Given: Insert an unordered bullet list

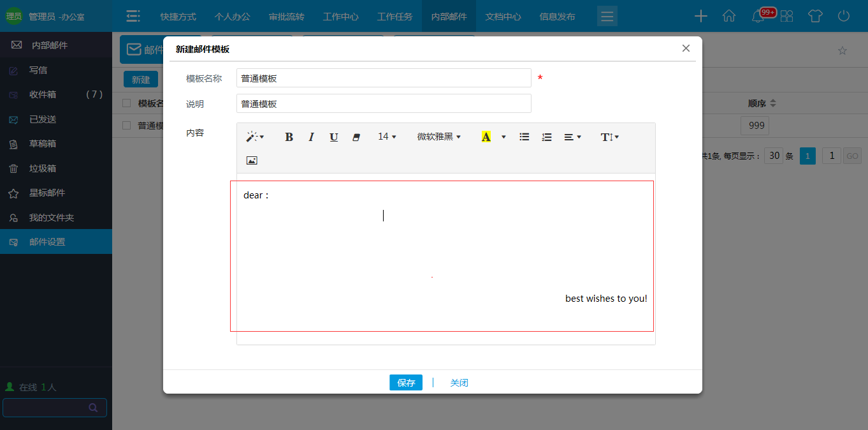Looking at the screenshot, I should [x=524, y=137].
